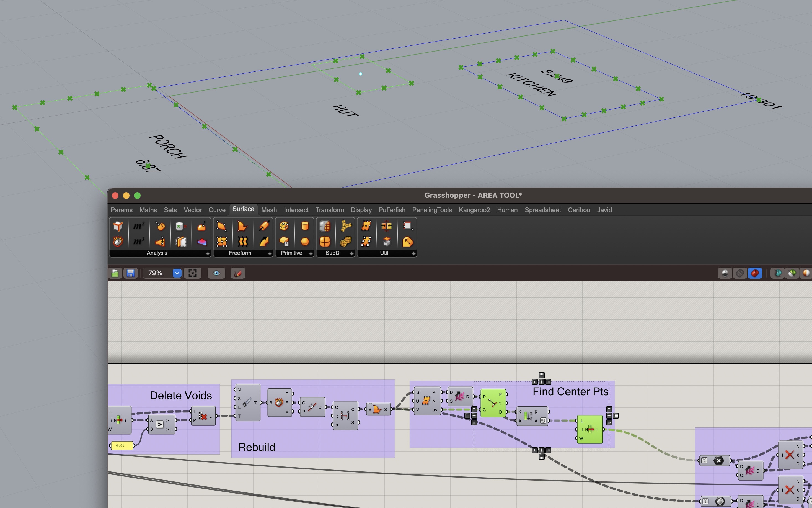Screen dimensions: 812x508
Task: Click the Delete Voids group label
Action: coord(181,396)
